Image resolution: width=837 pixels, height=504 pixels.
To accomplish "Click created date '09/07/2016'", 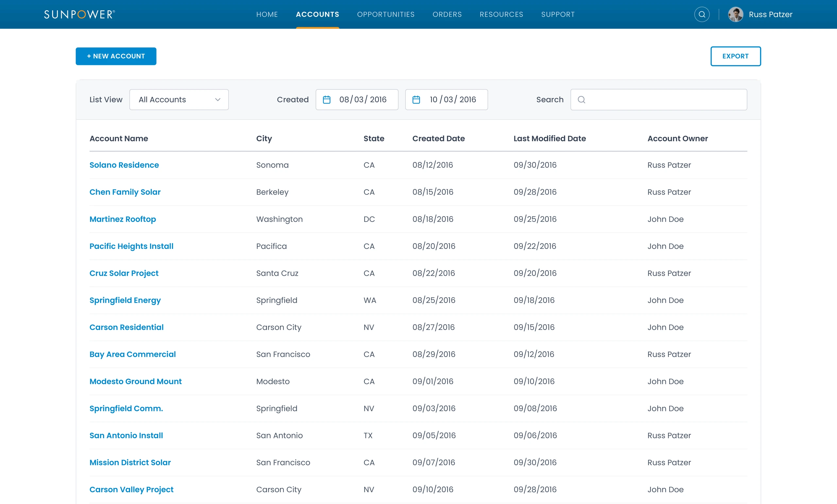I will pyautogui.click(x=434, y=463).
